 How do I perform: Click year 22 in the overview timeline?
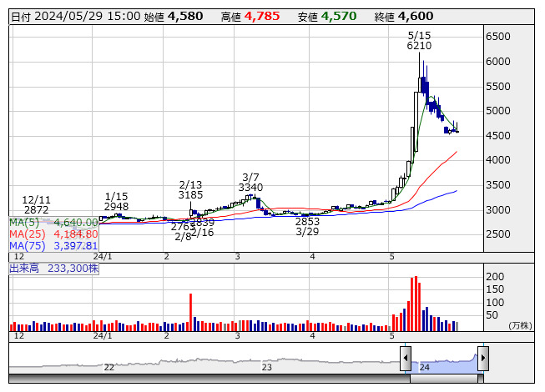[x=108, y=367]
